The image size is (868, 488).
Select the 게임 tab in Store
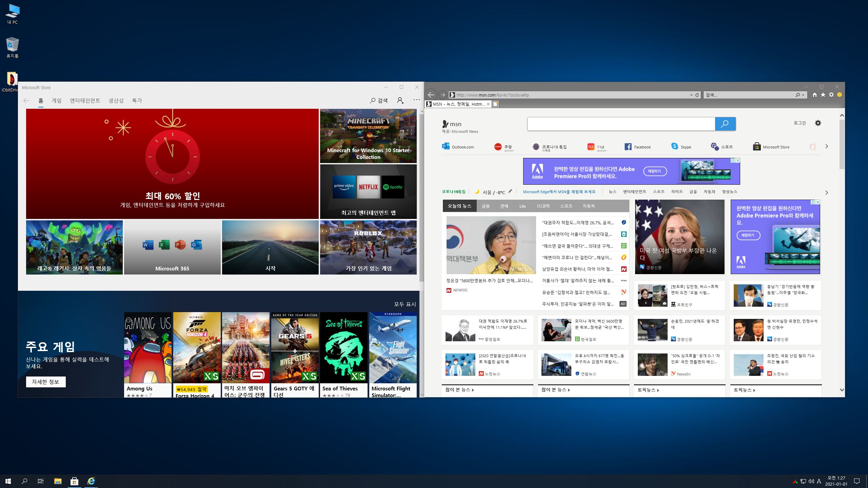[x=57, y=100]
